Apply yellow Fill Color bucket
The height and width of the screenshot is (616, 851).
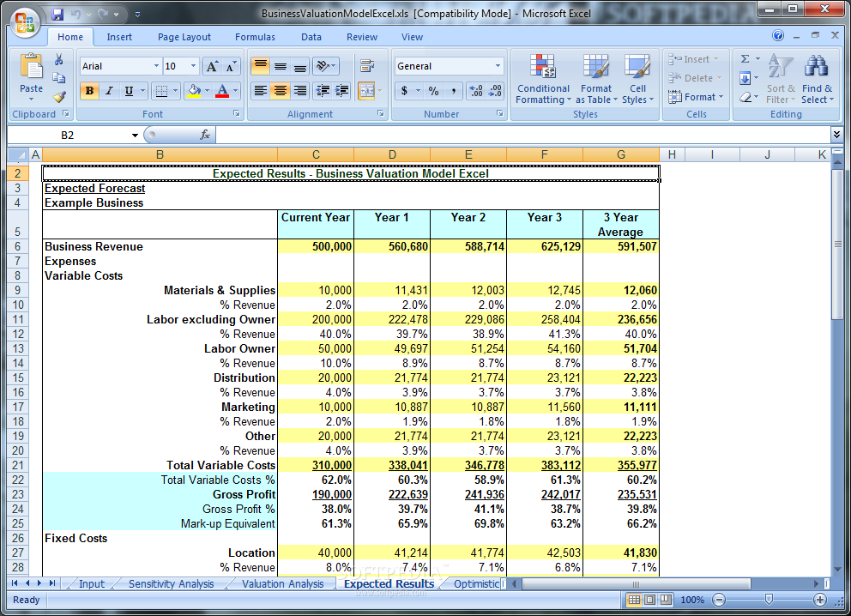tap(194, 91)
